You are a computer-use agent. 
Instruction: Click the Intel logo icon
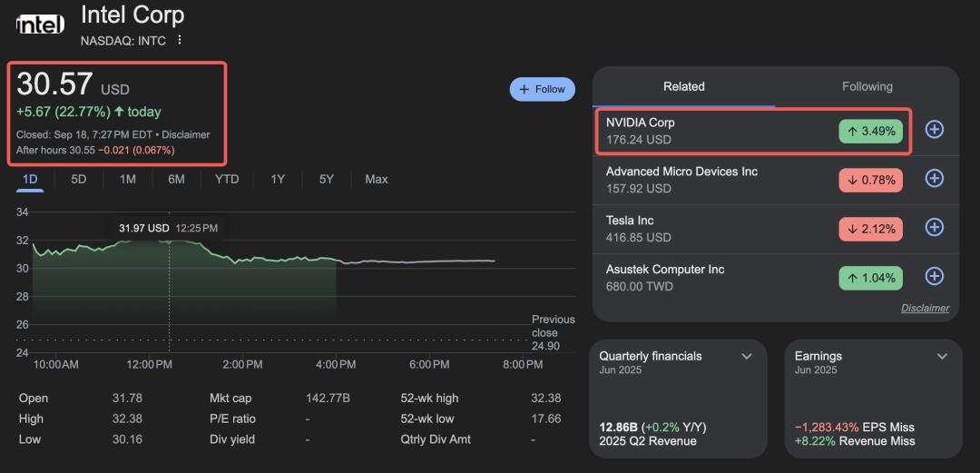pyautogui.click(x=40, y=25)
